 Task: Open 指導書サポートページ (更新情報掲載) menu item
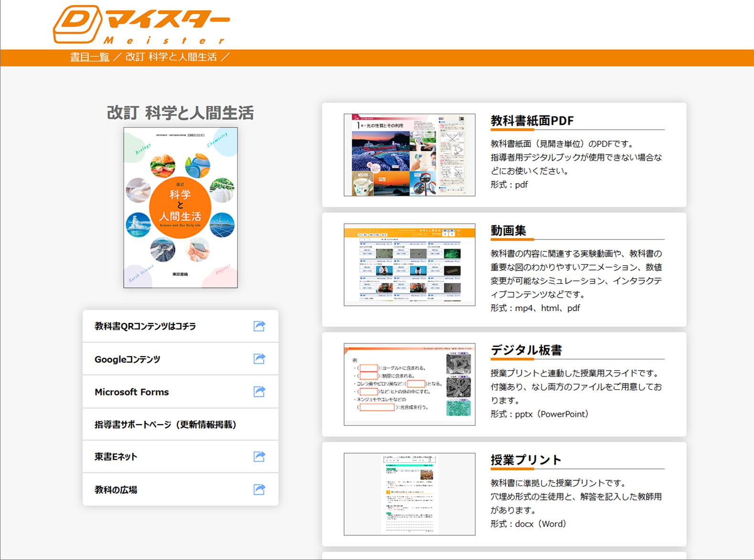tap(165, 425)
